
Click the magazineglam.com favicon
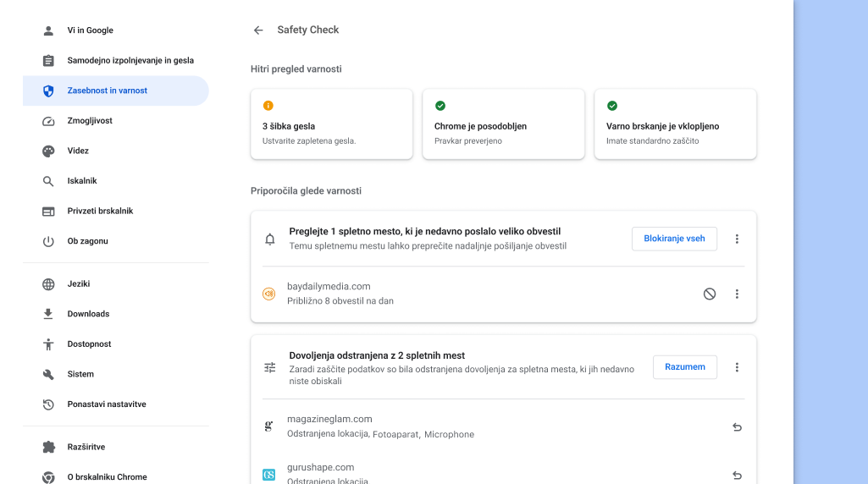pyautogui.click(x=268, y=426)
